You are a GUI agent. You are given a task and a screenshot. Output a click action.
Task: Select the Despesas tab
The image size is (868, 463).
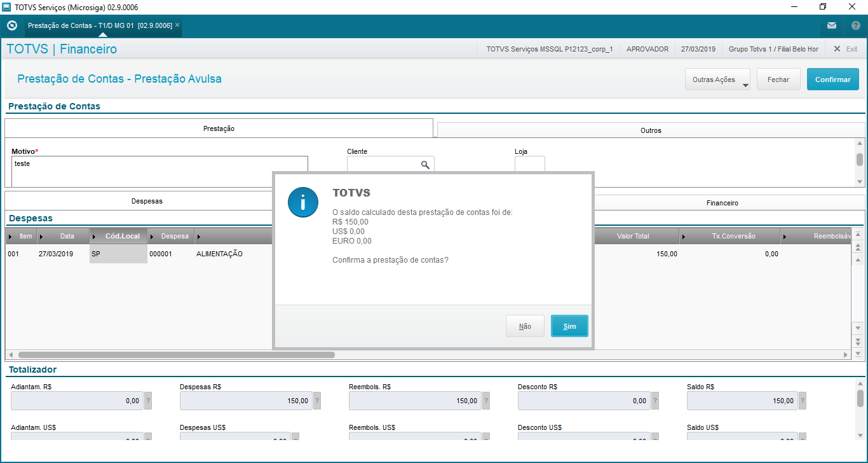[x=147, y=201]
